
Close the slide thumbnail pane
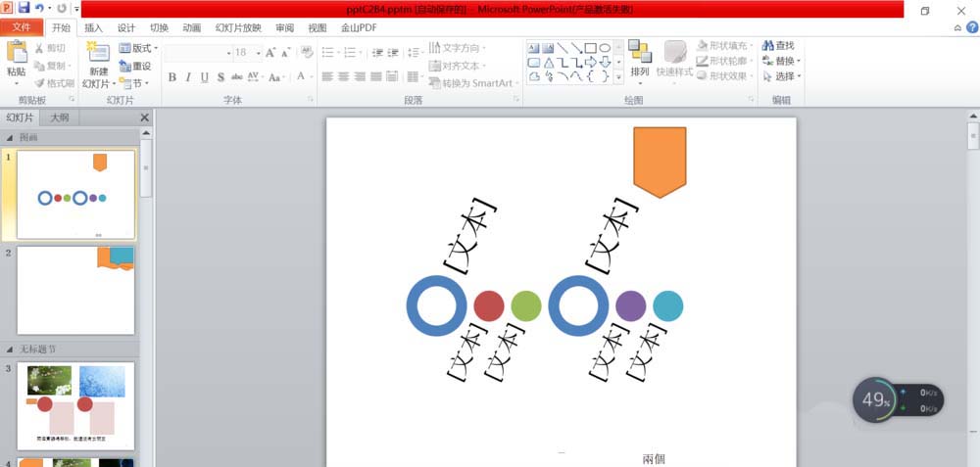tap(144, 117)
